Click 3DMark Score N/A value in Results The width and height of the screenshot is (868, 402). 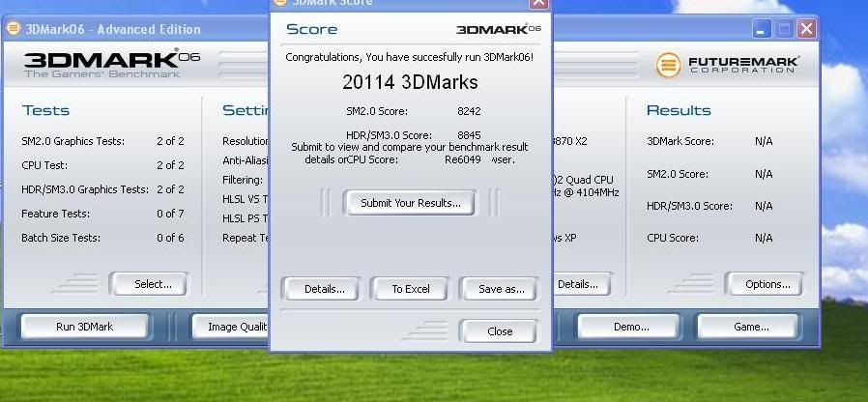click(764, 141)
